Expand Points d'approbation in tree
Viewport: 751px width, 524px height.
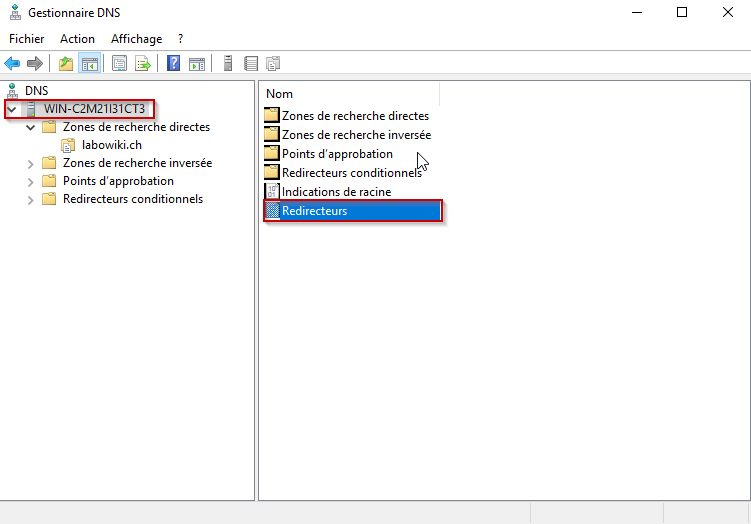[31, 182]
